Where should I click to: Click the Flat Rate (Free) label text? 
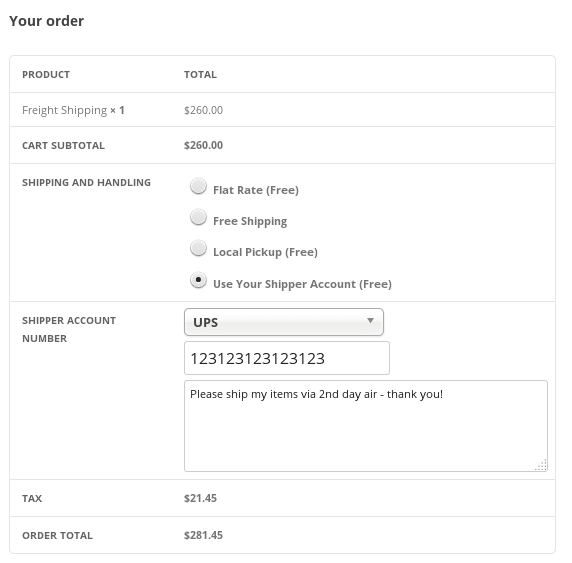[x=256, y=190]
